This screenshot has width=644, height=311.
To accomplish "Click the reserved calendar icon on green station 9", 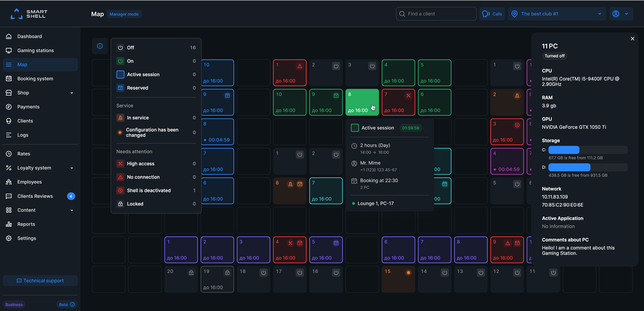I will pyautogui.click(x=336, y=96).
